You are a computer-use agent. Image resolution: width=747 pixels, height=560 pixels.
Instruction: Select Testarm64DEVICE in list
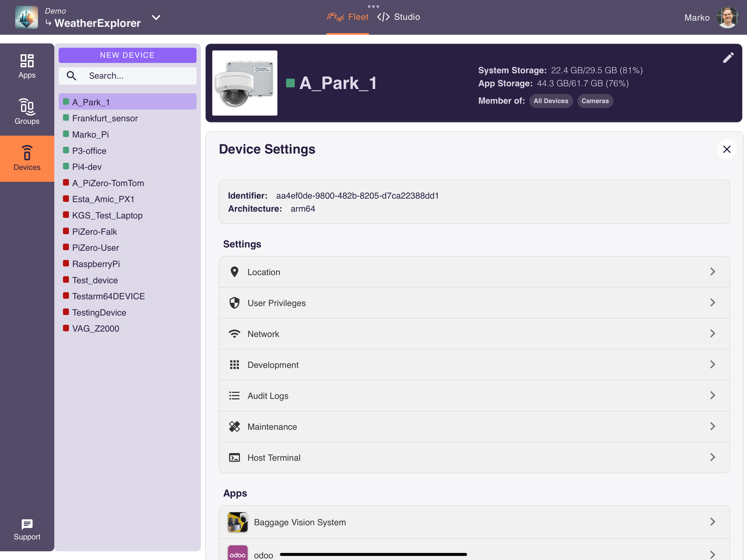click(127, 296)
